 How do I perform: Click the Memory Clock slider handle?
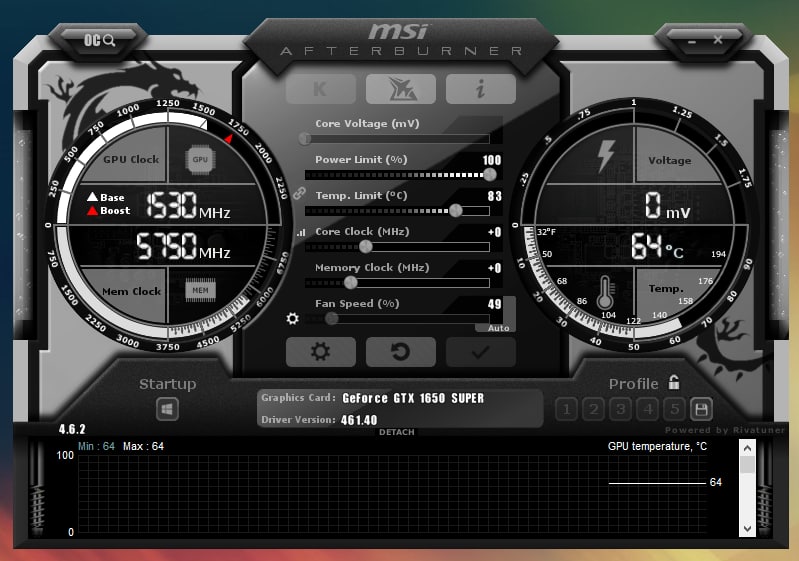tap(351, 282)
